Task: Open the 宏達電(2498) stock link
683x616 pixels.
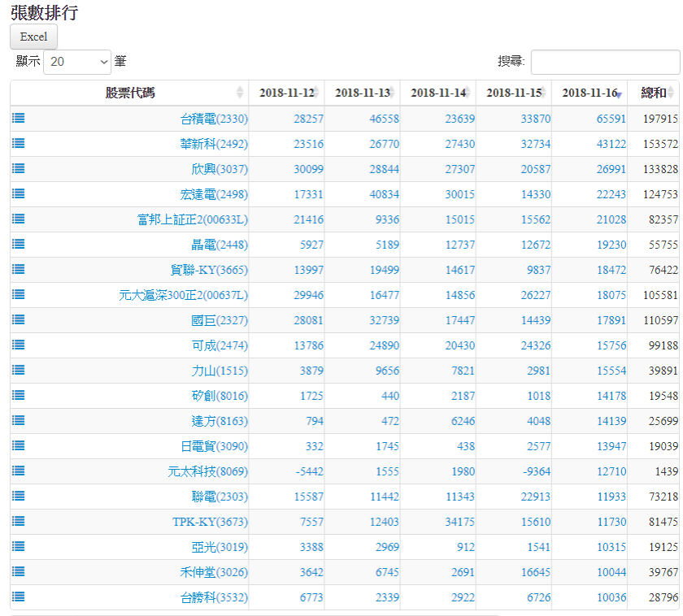Action: coord(214,194)
